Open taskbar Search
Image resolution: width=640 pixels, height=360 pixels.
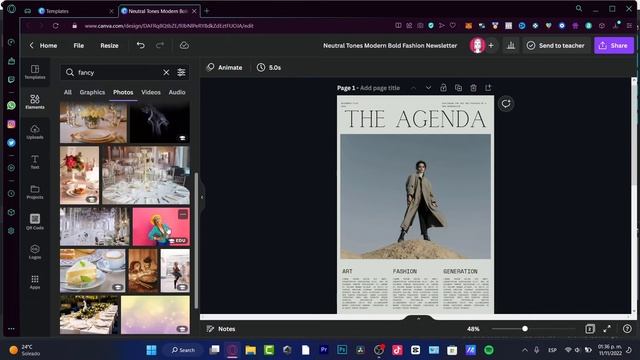coord(183,350)
